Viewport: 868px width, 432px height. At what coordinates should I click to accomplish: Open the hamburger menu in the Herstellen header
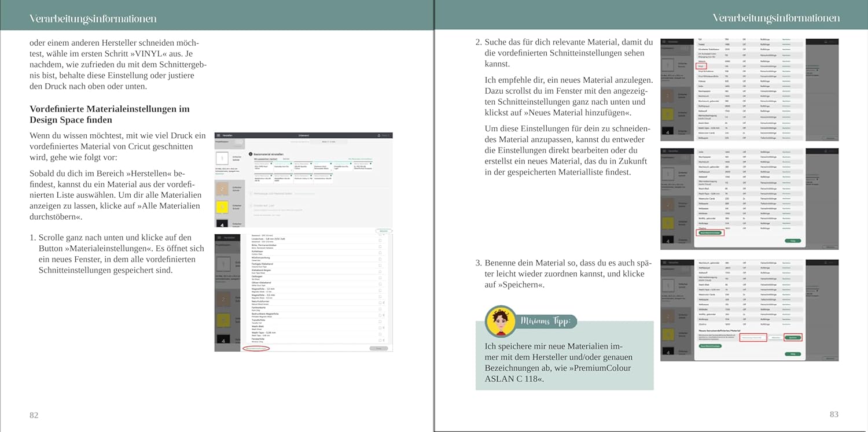218,135
